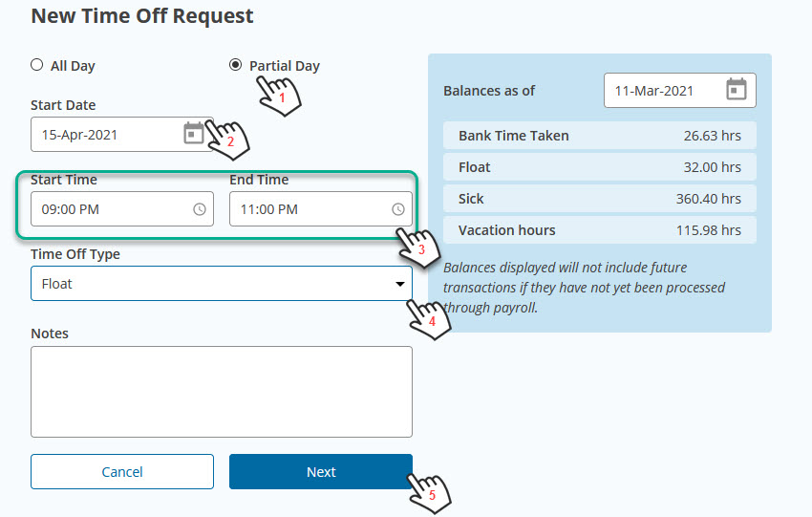Click the Cancel button

point(122,471)
